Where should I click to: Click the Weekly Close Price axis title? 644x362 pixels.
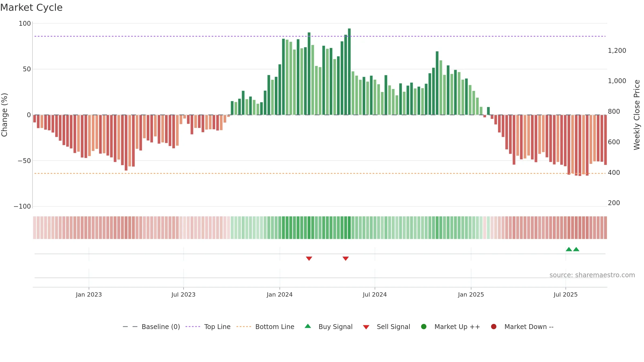[x=637, y=115]
